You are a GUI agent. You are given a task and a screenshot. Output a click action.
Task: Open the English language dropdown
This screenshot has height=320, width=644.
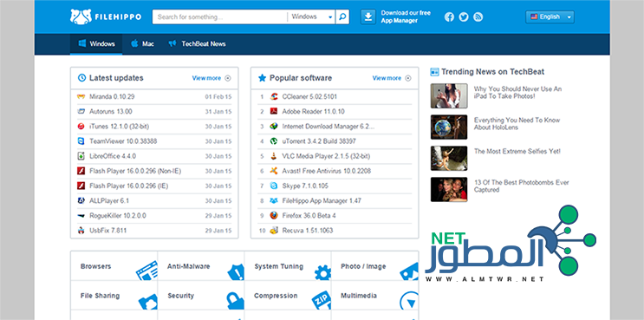[550, 16]
